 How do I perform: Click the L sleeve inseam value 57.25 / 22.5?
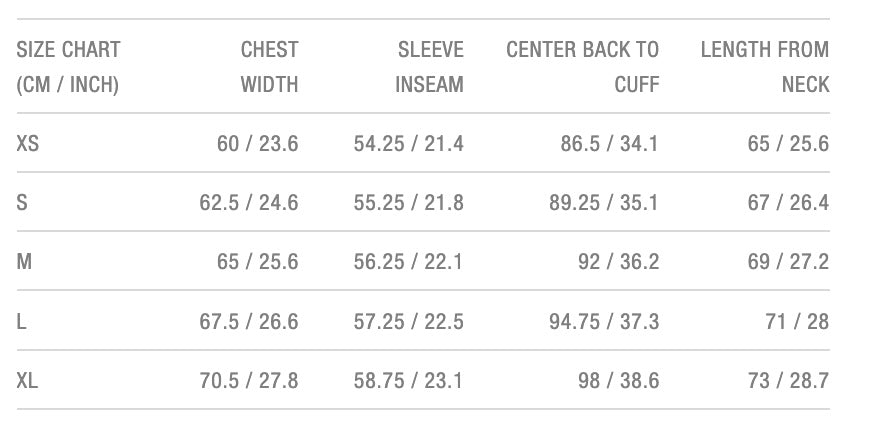(x=408, y=322)
